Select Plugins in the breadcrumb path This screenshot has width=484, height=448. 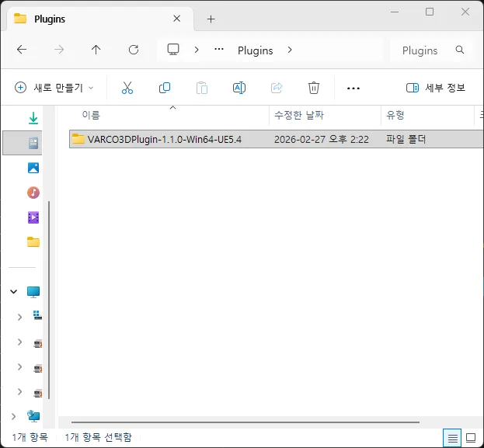pyautogui.click(x=256, y=50)
